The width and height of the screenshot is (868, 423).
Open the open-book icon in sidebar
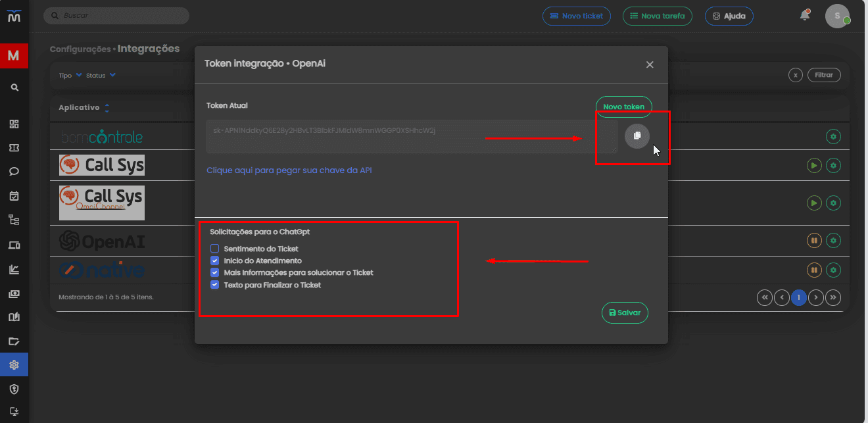(14, 316)
